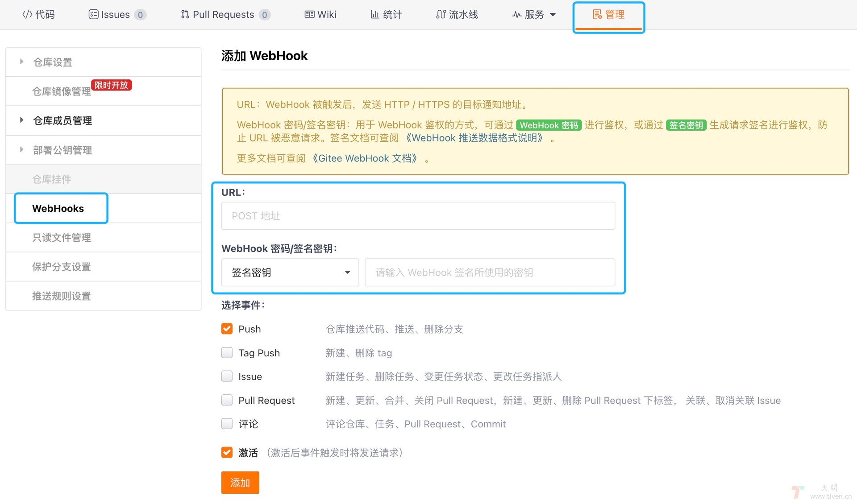Open the 流水线 tab
857x504 pixels.
(x=457, y=14)
